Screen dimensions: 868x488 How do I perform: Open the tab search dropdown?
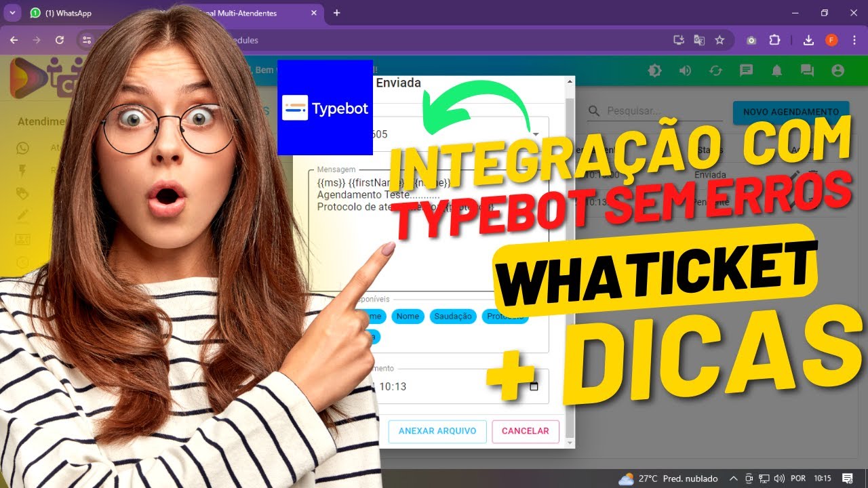coord(12,13)
